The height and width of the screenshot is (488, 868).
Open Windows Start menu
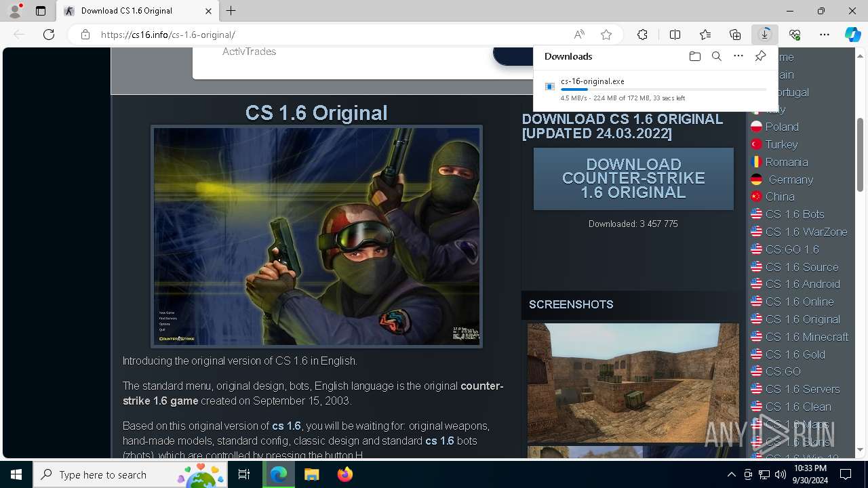[16, 474]
